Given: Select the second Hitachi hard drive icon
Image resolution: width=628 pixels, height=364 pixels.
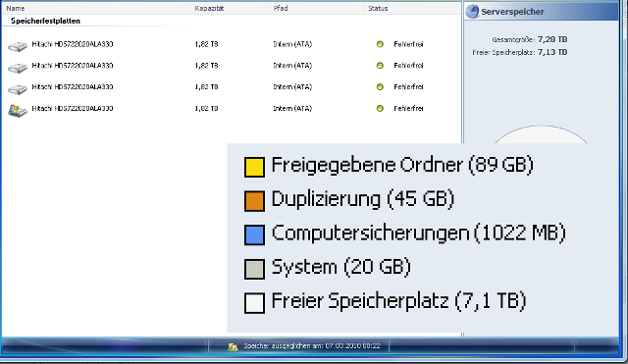Looking at the screenshot, I should click(18, 68).
